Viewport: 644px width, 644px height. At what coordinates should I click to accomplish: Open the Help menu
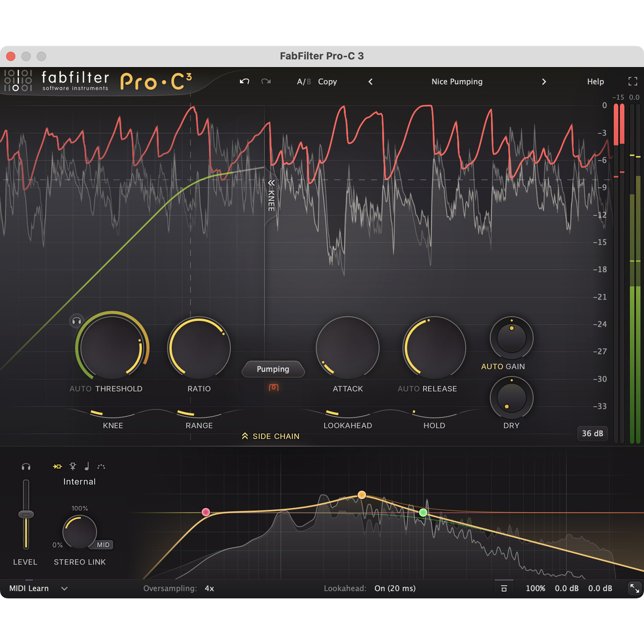tap(595, 82)
